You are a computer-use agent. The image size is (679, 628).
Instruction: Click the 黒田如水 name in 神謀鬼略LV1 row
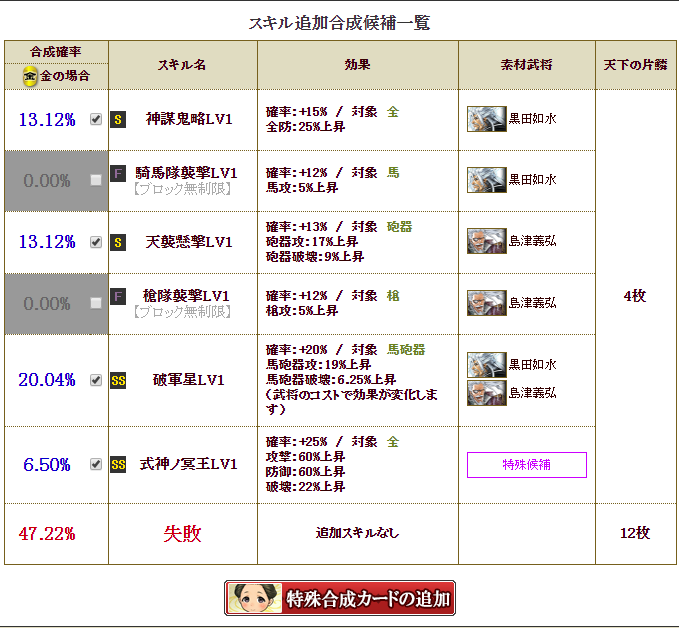[x=533, y=119]
